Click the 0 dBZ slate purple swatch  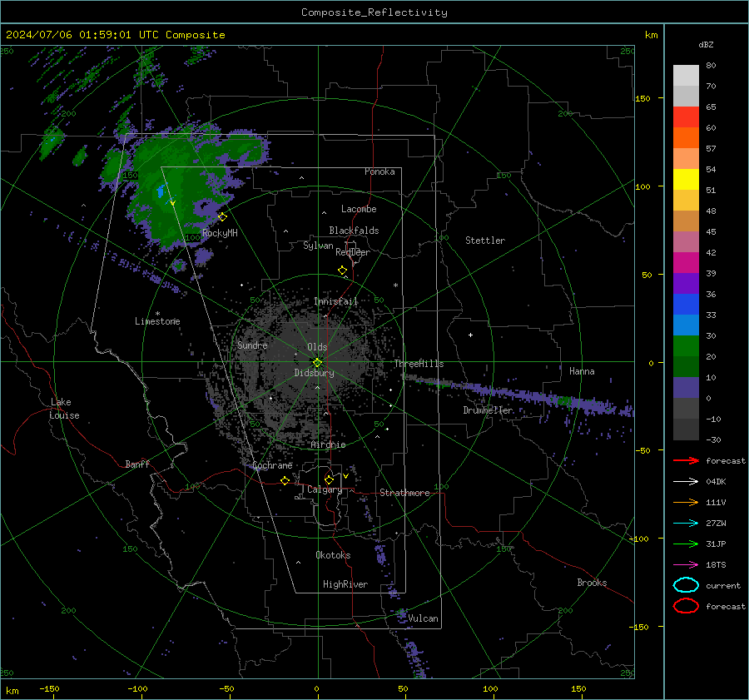[686, 388]
